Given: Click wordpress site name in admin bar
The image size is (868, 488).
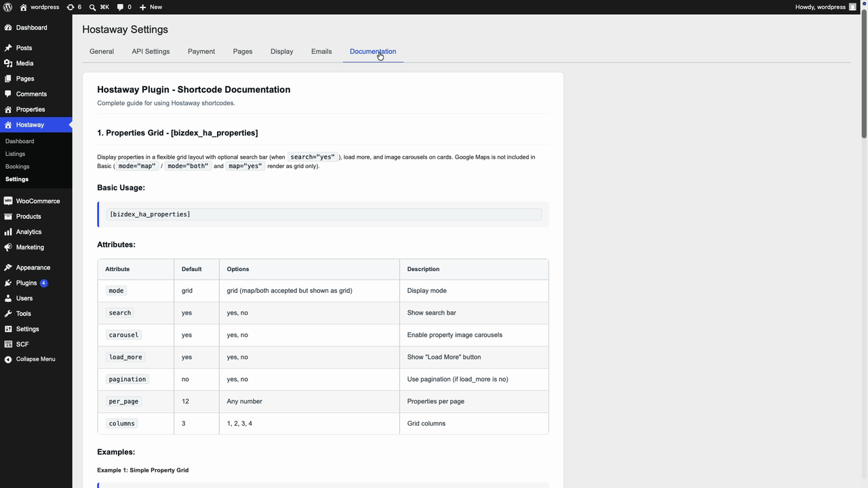Looking at the screenshot, I should [x=45, y=7].
